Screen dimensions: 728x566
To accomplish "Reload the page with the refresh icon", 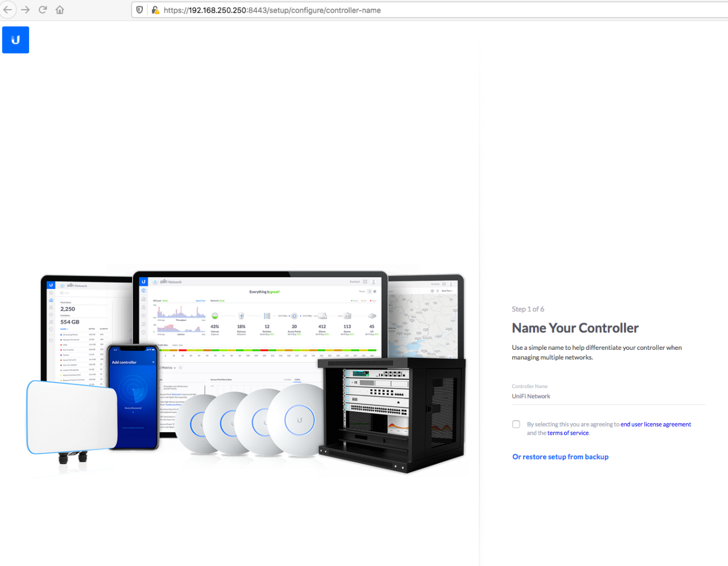I will [x=43, y=10].
